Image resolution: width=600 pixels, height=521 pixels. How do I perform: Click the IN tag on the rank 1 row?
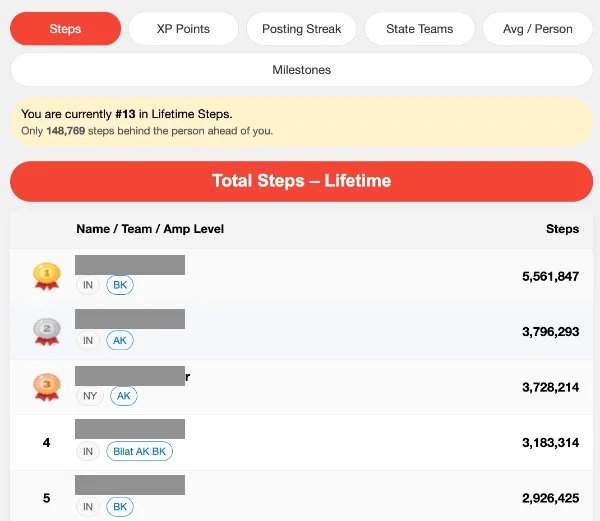[x=88, y=285]
